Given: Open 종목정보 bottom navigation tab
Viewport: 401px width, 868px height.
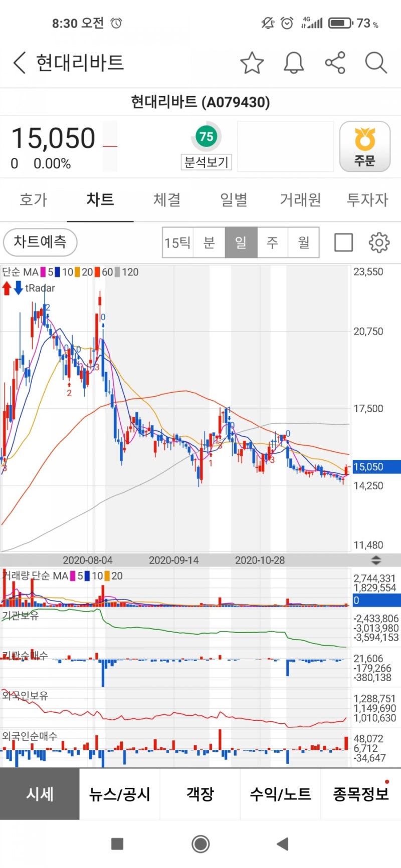Looking at the screenshot, I should pyautogui.click(x=361, y=794).
